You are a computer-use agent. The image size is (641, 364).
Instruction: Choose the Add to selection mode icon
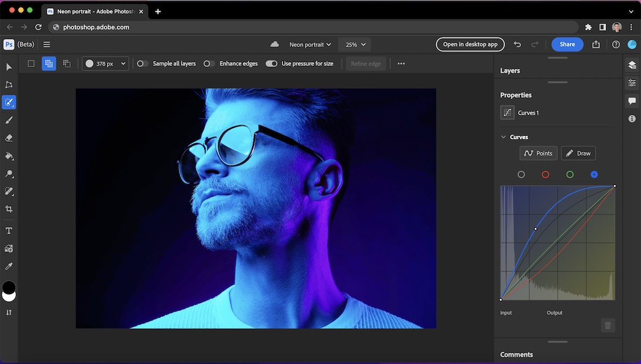pos(49,64)
